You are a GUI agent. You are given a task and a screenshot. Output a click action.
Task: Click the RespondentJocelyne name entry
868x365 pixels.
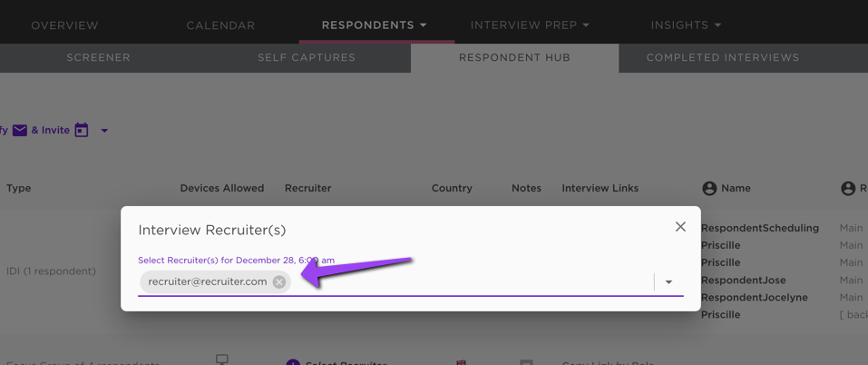tap(754, 298)
